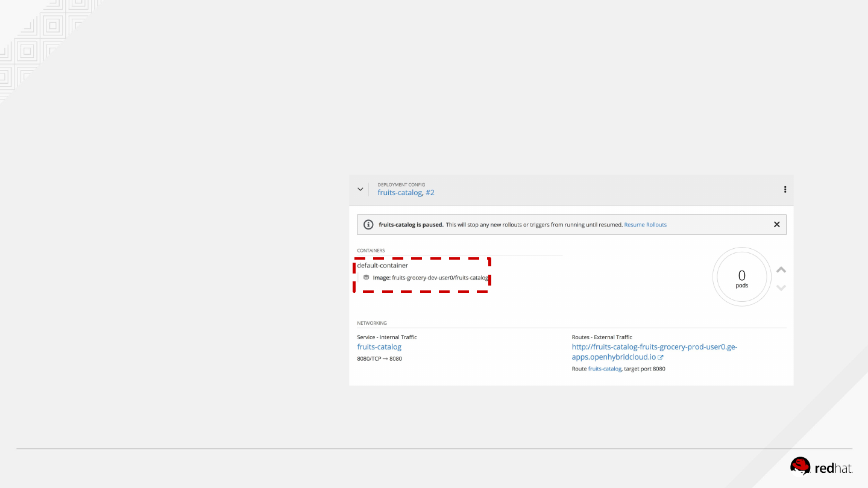This screenshot has height=488, width=868.
Task: Click the info icon in paused alert
Action: pyautogui.click(x=368, y=225)
